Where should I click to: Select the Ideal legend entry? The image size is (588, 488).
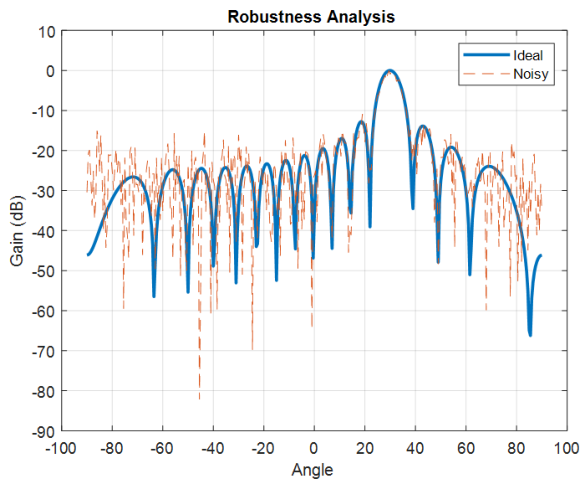click(x=528, y=55)
